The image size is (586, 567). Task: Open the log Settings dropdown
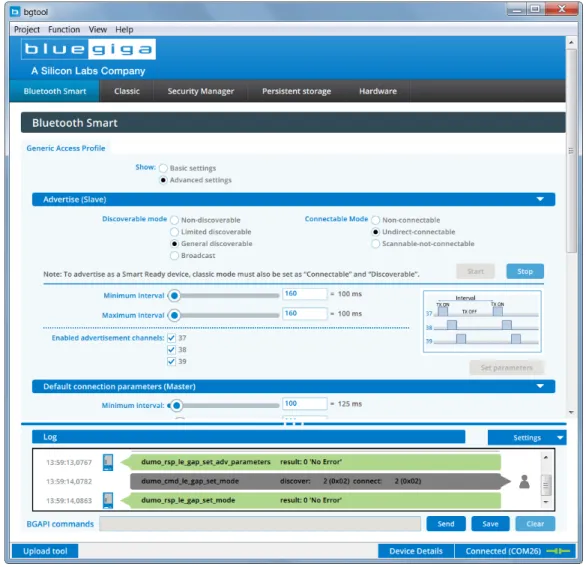point(527,437)
